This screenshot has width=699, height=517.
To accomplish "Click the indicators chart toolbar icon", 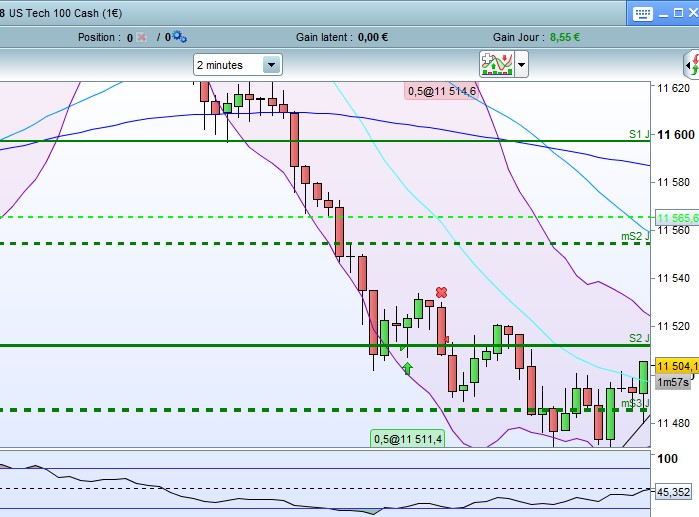I will coord(497,64).
